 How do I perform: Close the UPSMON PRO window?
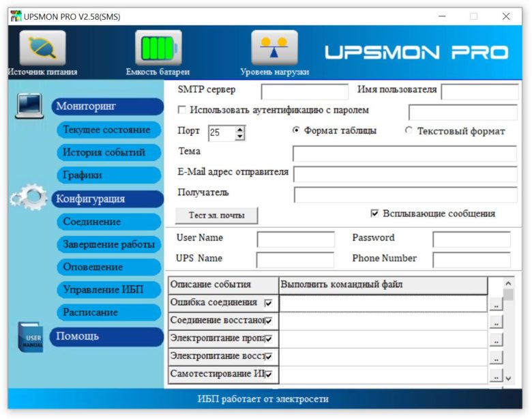tap(506, 16)
